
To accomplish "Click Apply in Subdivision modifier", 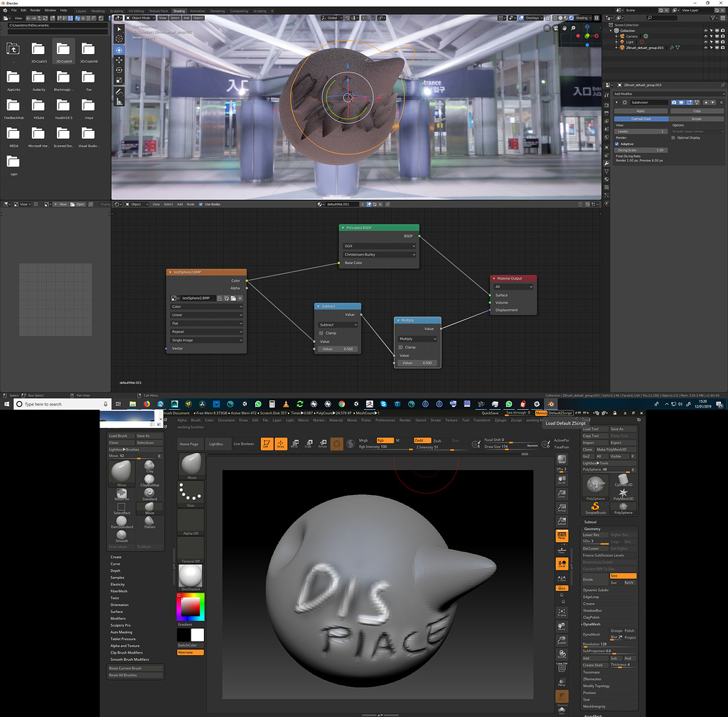I will pyautogui.click(x=641, y=111).
